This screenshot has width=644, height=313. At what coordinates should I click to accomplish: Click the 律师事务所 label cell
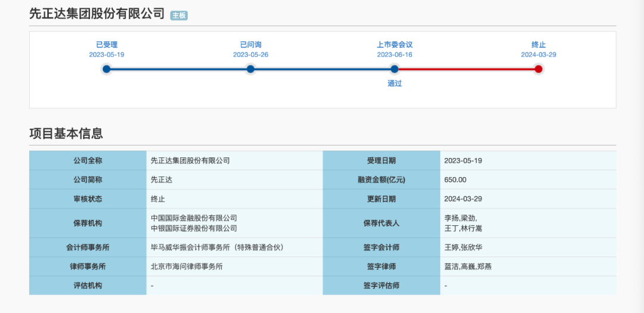(88, 266)
